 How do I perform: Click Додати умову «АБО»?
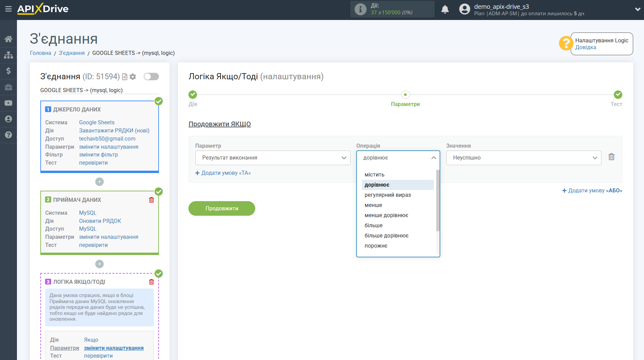click(592, 191)
